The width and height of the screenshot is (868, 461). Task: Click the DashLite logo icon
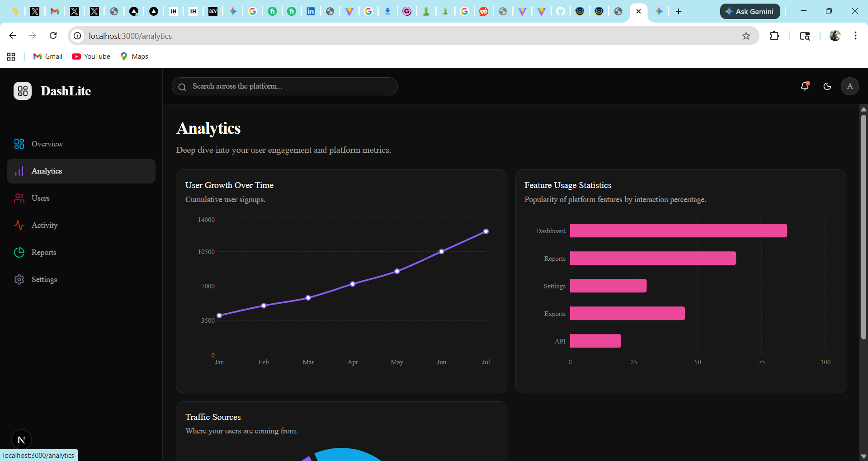click(x=22, y=90)
